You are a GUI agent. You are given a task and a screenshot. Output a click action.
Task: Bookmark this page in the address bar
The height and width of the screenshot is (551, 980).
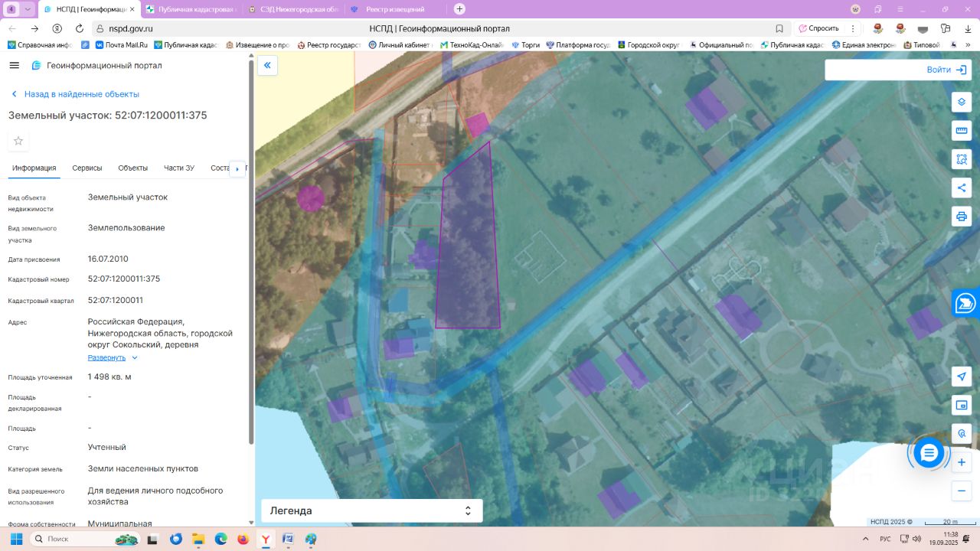(779, 28)
